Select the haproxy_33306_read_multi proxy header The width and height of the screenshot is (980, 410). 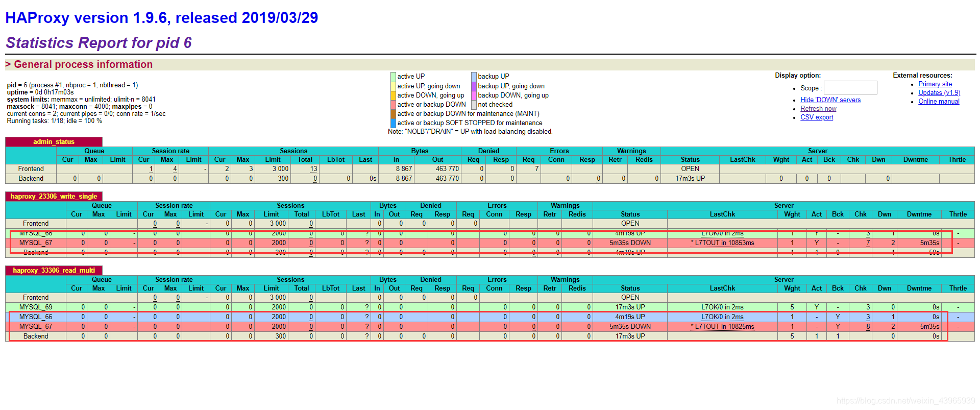(54, 271)
